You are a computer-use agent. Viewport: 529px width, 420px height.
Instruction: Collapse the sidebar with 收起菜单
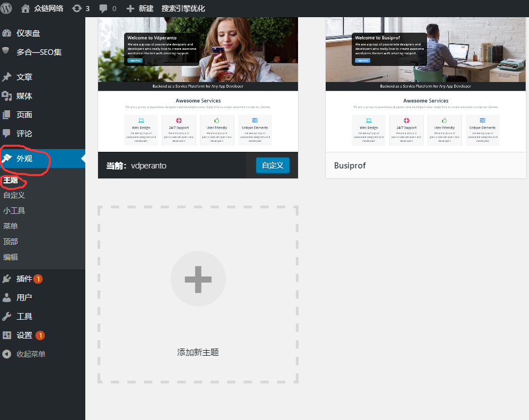click(30, 354)
